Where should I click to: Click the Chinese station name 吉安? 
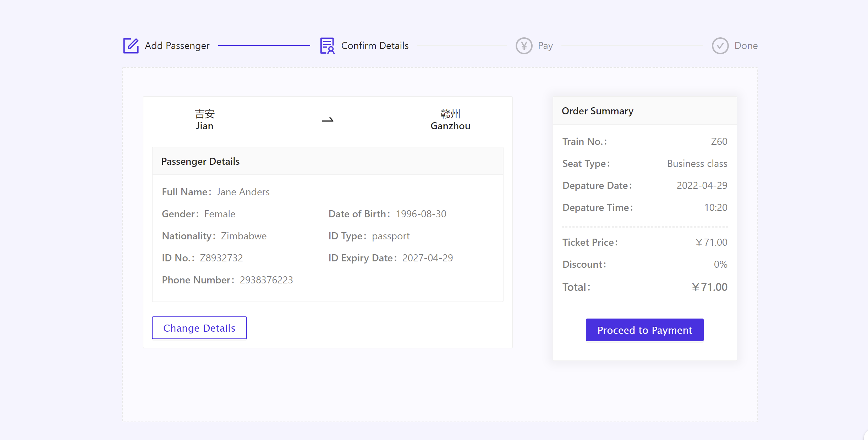(x=205, y=114)
